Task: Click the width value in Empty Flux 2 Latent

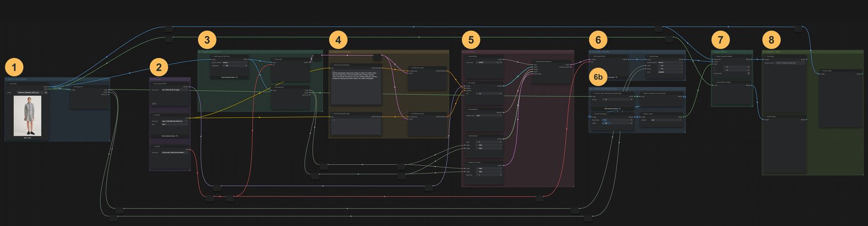Action: pos(489,168)
